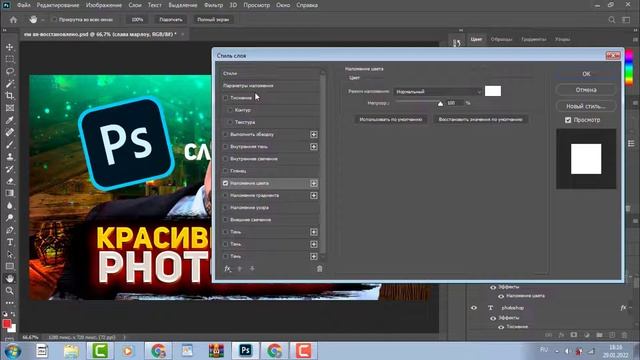Switch to the Образцы tab

click(x=501, y=40)
